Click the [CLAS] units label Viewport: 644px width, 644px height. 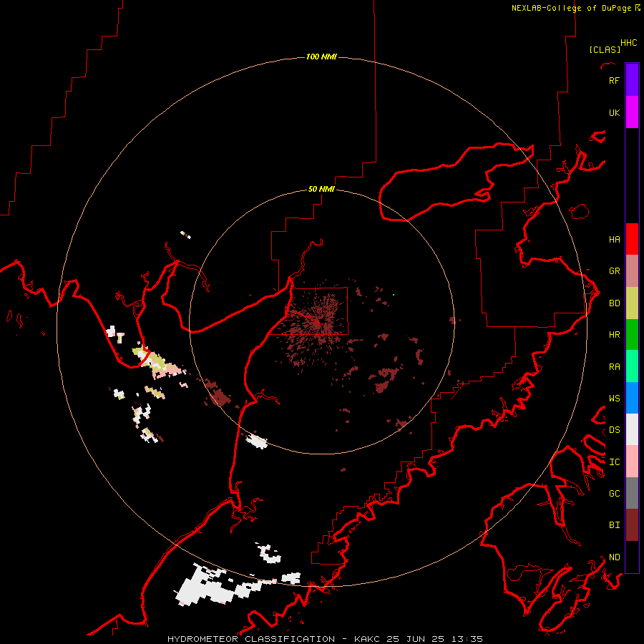point(605,49)
